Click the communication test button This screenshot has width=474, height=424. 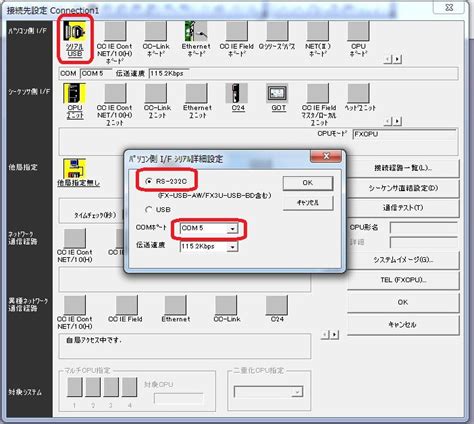pyautogui.click(x=403, y=208)
